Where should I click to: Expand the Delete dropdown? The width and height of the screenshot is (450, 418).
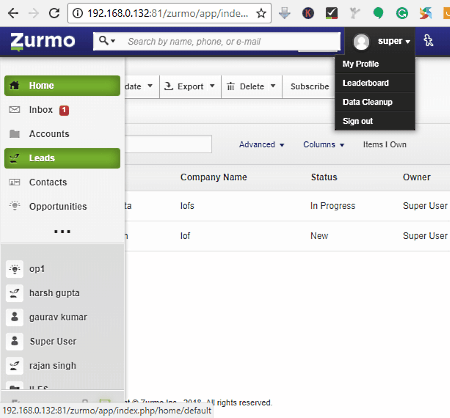(252, 86)
